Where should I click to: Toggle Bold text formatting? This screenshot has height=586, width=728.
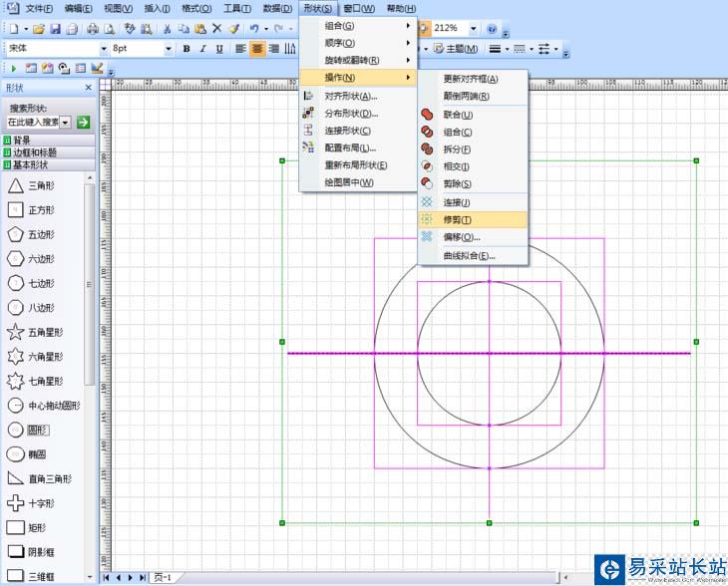pyautogui.click(x=186, y=48)
